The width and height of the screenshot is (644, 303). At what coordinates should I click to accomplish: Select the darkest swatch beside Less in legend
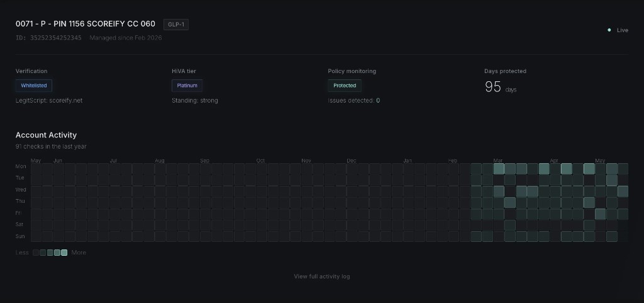[36, 253]
